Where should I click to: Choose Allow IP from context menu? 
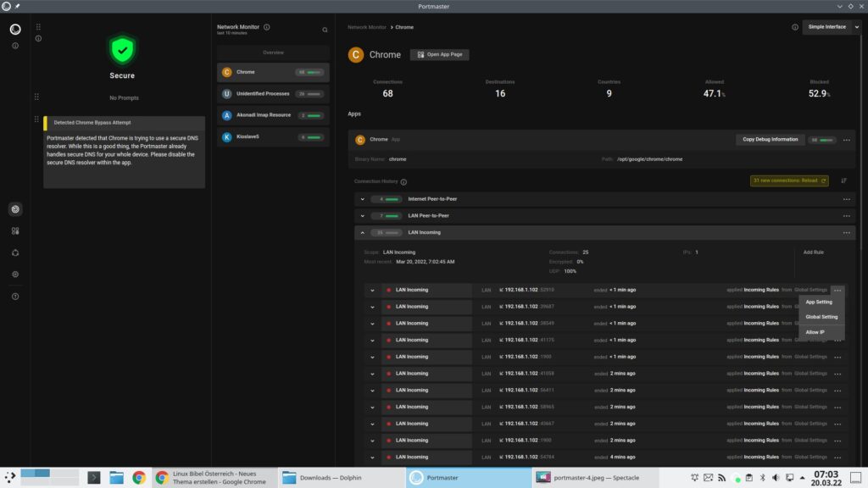click(815, 332)
